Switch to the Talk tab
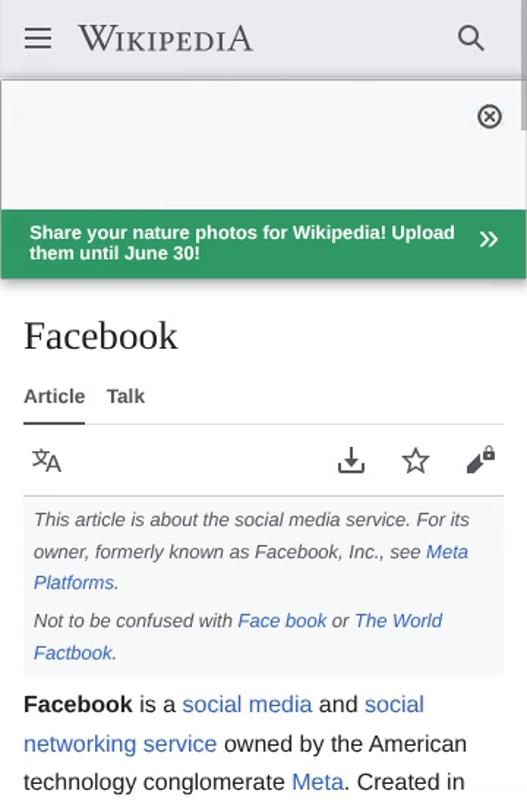This screenshot has width=527, height=800. tap(126, 396)
